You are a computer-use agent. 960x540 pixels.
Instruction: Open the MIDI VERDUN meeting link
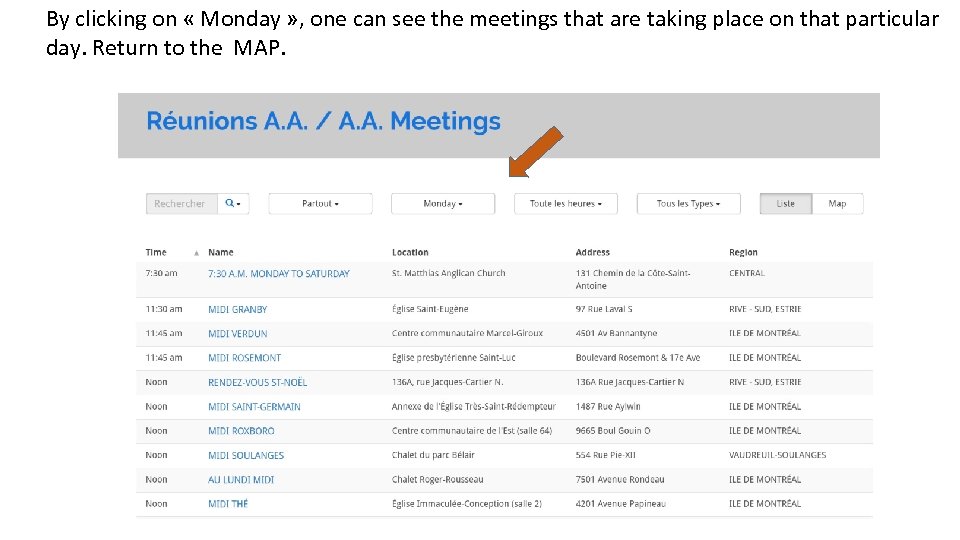click(x=237, y=334)
